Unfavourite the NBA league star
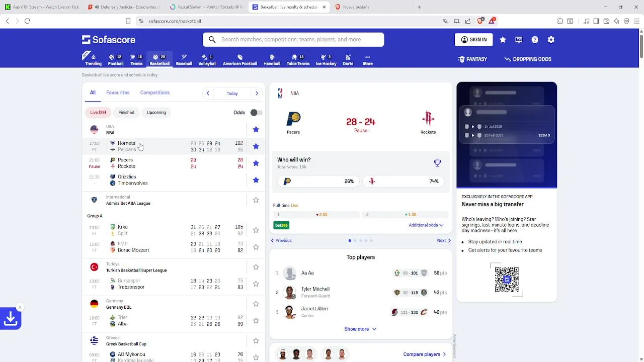This screenshot has height=362, width=644. coord(256,130)
